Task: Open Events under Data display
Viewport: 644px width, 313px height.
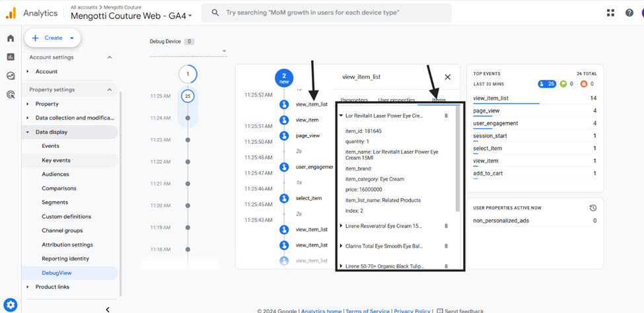Action: click(x=50, y=146)
